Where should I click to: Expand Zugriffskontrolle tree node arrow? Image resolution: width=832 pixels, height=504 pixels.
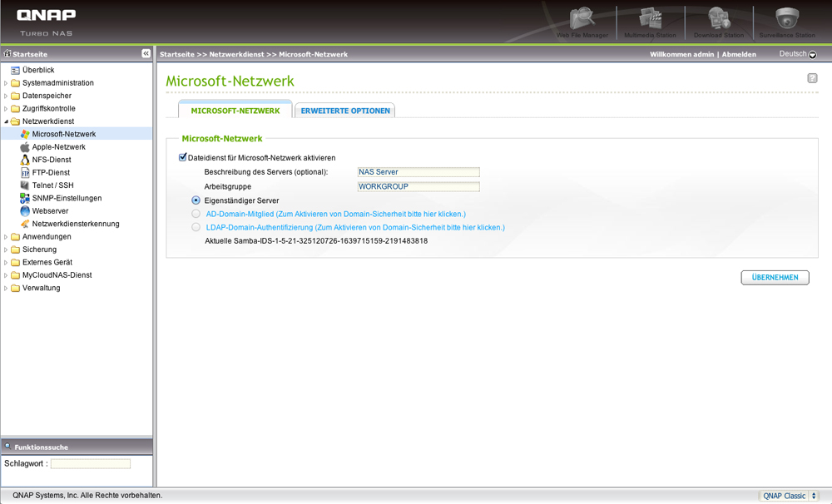pyautogui.click(x=6, y=109)
